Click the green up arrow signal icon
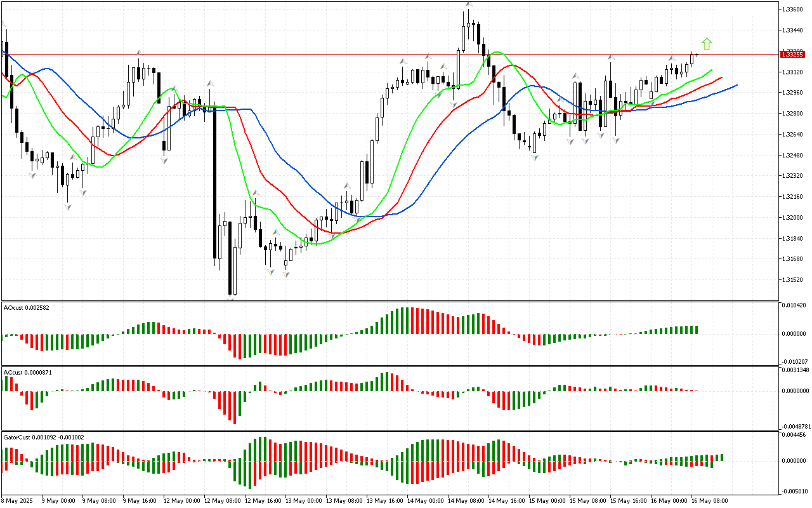The height and width of the screenshot is (508, 812). pyautogui.click(x=707, y=44)
